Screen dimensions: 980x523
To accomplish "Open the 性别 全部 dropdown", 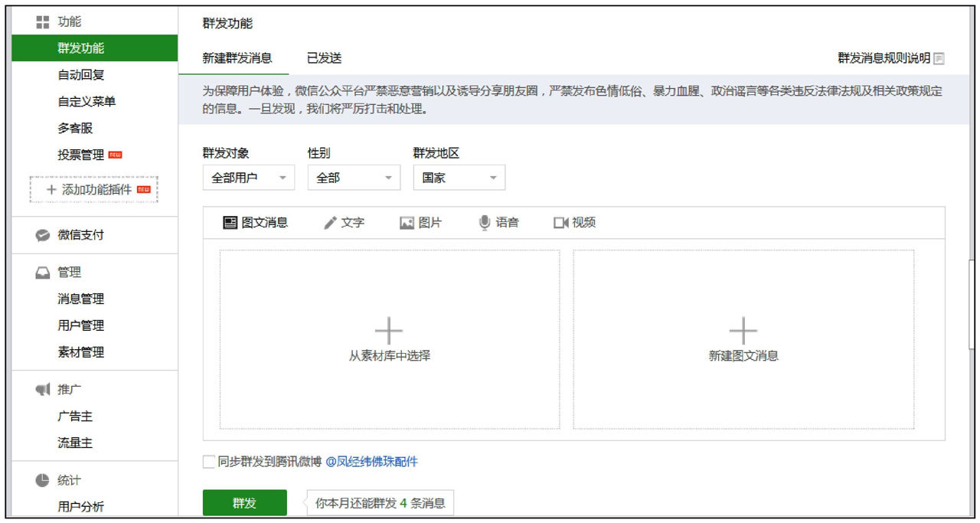I will [354, 178].
